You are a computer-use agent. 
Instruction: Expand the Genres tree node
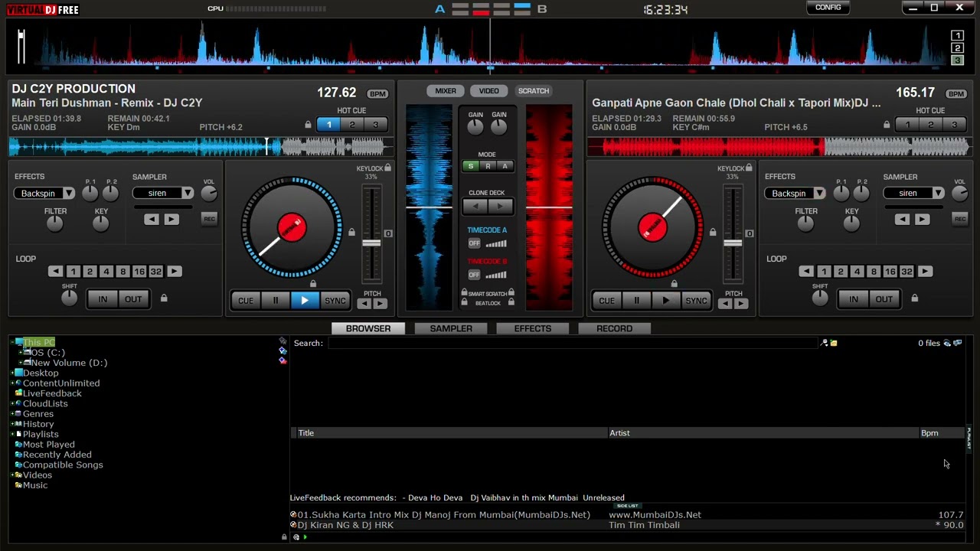pos(12,414)
